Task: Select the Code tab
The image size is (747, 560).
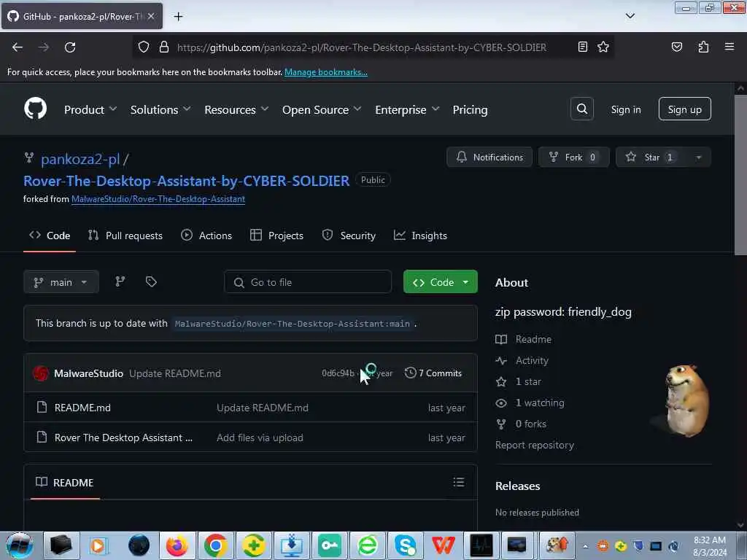Action: pos(50,236)
